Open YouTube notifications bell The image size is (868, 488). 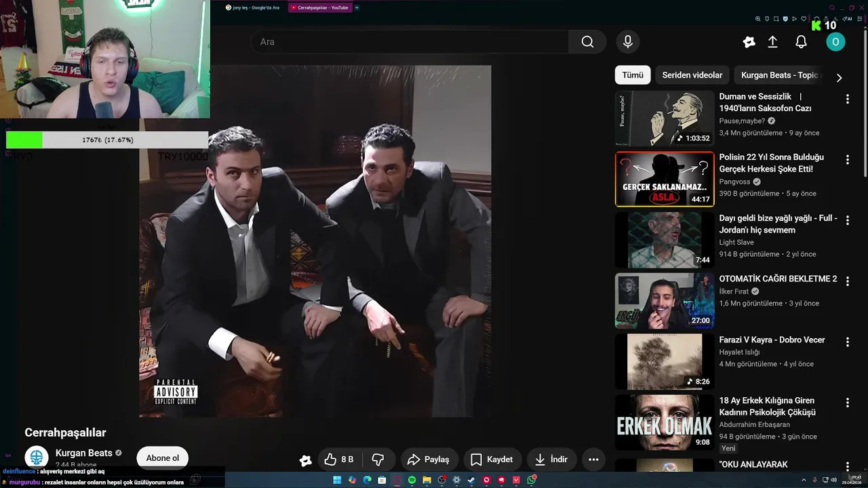[801, 42]
